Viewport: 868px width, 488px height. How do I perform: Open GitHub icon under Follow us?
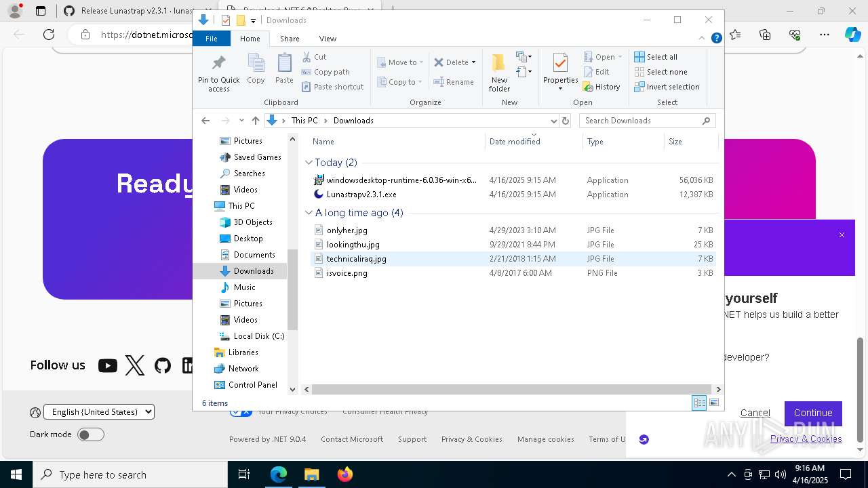point(163,366)
